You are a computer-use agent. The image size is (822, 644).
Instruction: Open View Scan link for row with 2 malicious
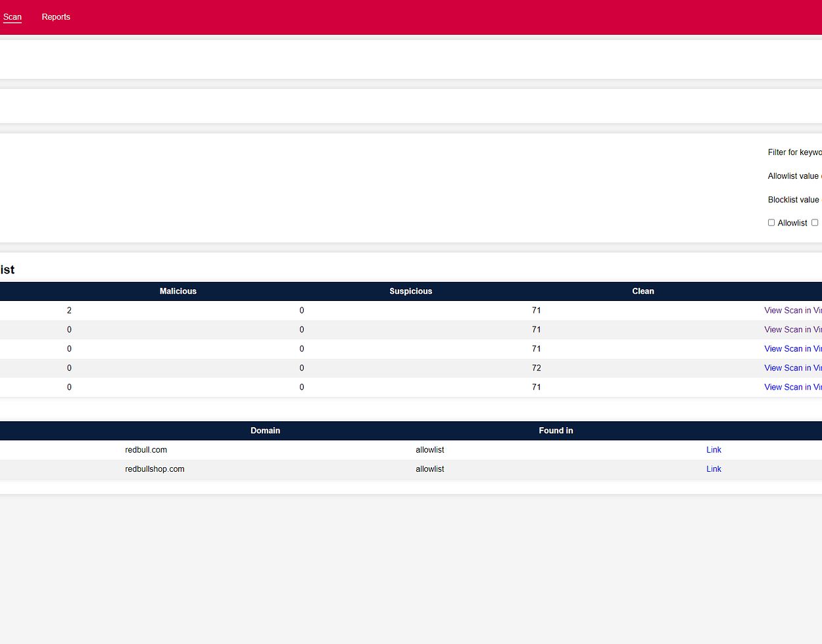point(792,310)
